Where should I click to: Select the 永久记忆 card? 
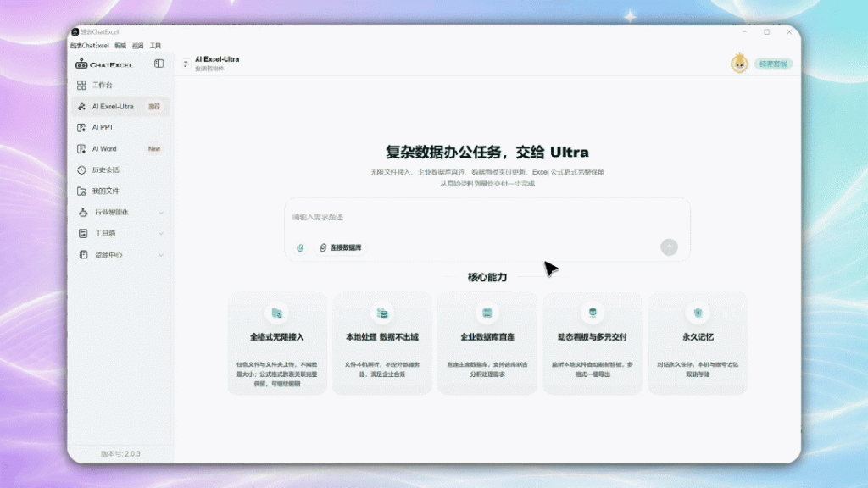(x=698, y=344)
